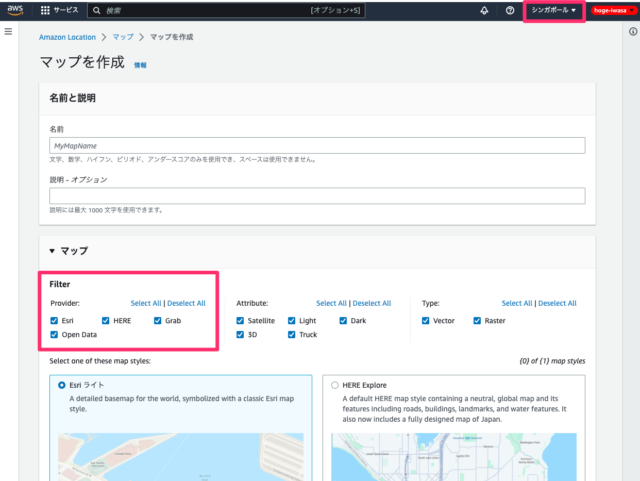
Task: Click the top search field
Action: (227, 11)
